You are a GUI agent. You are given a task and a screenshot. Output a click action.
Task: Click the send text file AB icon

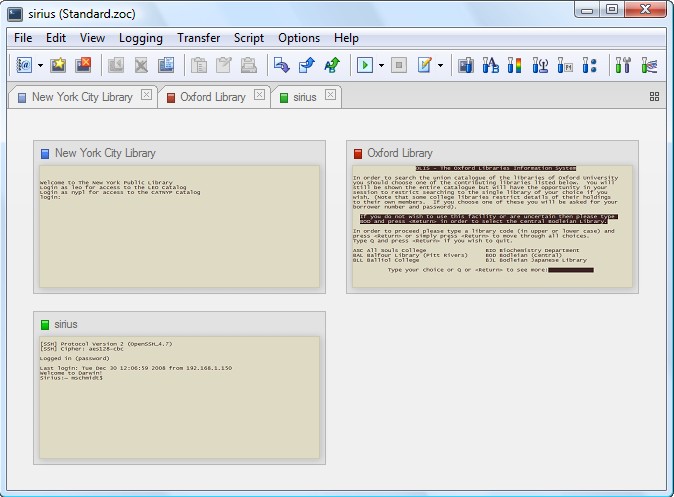[x=332, y=65]
